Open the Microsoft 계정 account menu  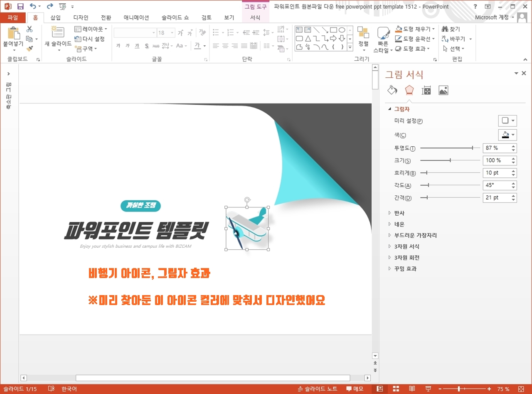click(x=495, y=17)
